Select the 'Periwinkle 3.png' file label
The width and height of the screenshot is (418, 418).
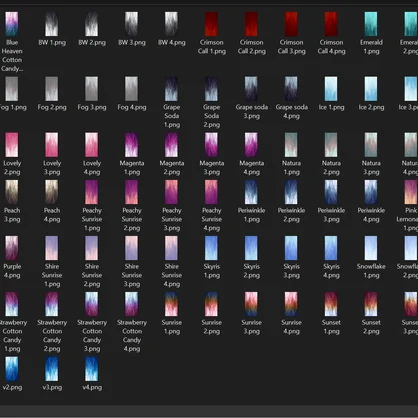coord(331,215)
